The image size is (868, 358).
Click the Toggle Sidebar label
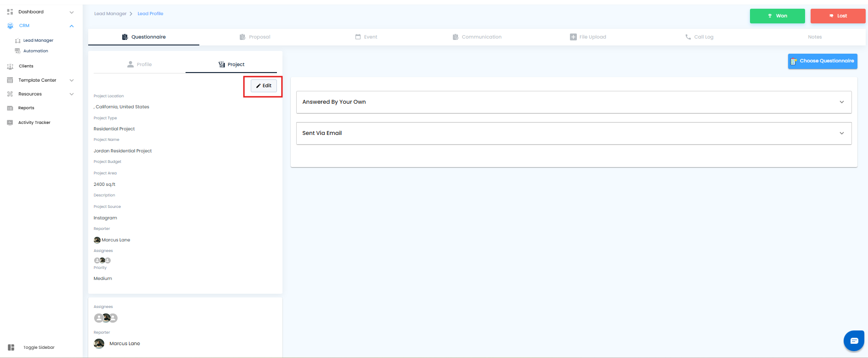[x=39, y=347]
